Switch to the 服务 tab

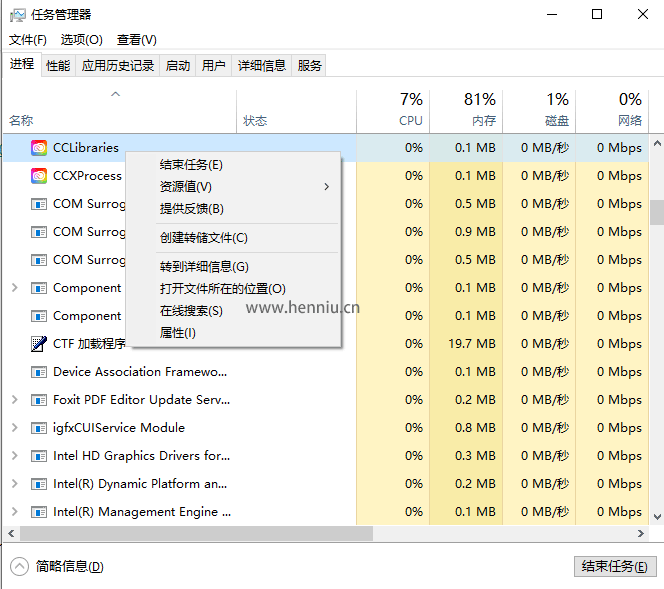click(x=309, y=66)
